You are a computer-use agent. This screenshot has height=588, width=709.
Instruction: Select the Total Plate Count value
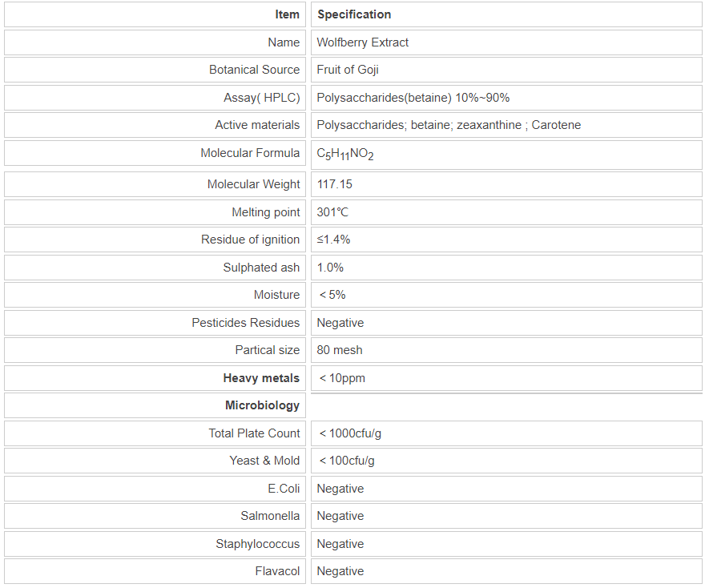click(350, 433)
